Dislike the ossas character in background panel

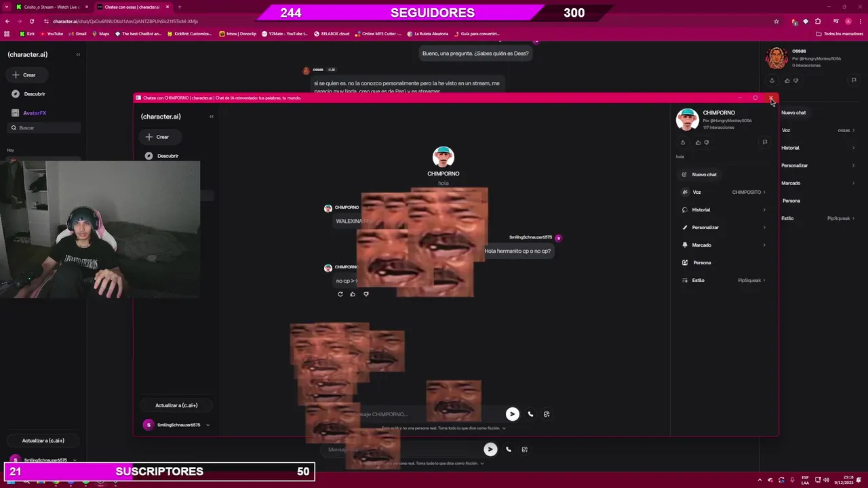click(x=795, y=80)
